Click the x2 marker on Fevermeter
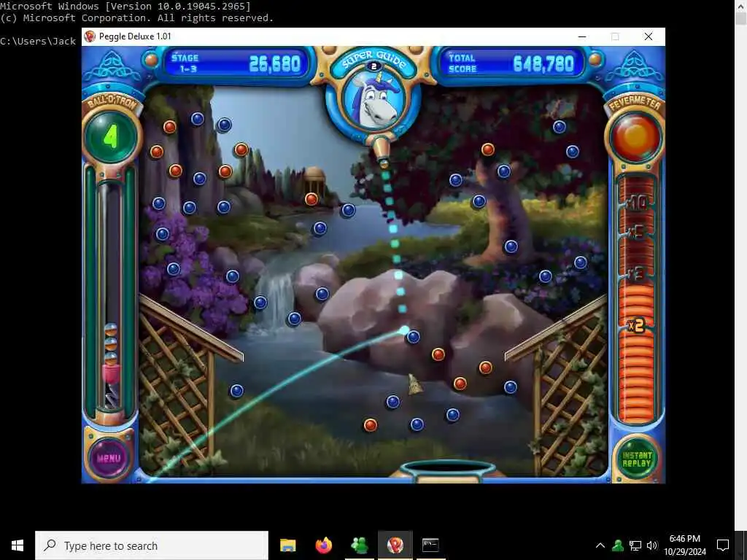The image size is (747, 560). [x=635, y=325]
